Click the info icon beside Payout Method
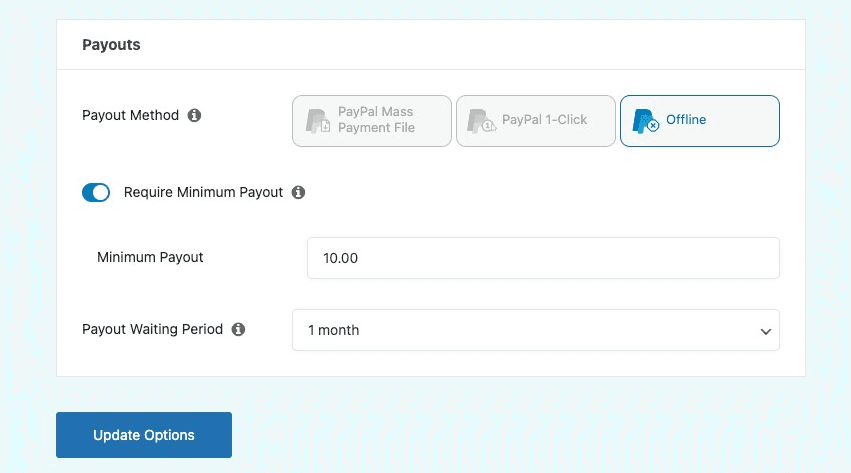851x473 pixels. tap(194, 115)
